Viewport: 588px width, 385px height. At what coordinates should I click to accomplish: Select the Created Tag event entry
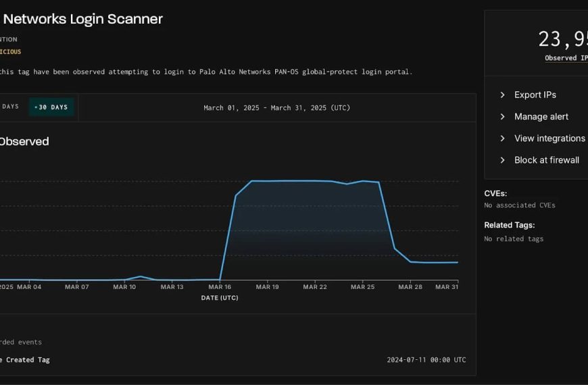tap(25, 360)
